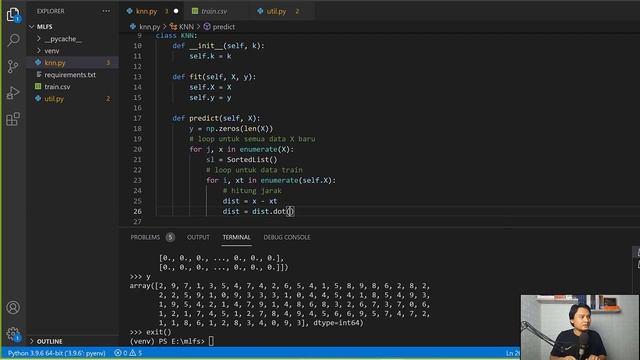Image resolution: width=640 pixels, height=360 pixels.
Task: Click the '# hitung jarak' comment
Action: coord(252,190)
